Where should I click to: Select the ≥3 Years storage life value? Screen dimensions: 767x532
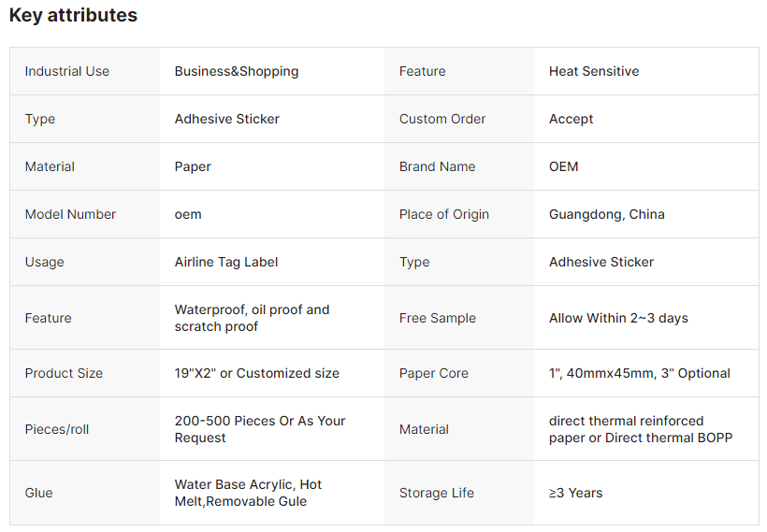click(x=576, y=493)
